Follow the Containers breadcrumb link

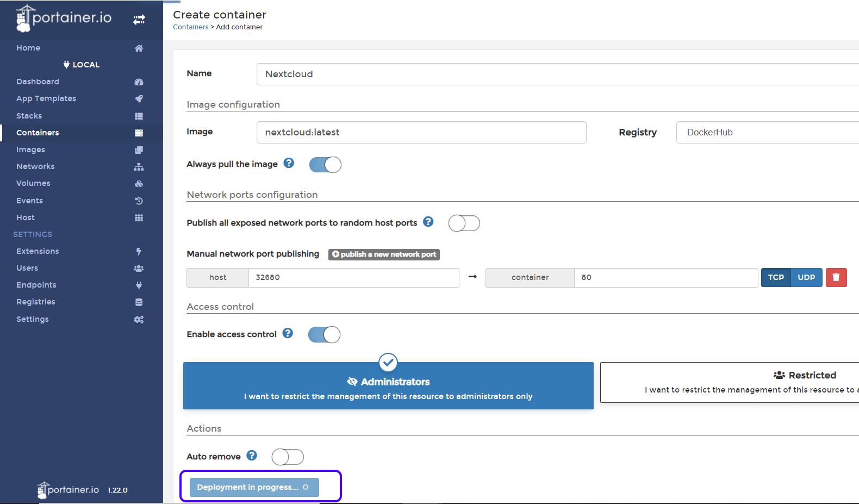tap(191, 27)
